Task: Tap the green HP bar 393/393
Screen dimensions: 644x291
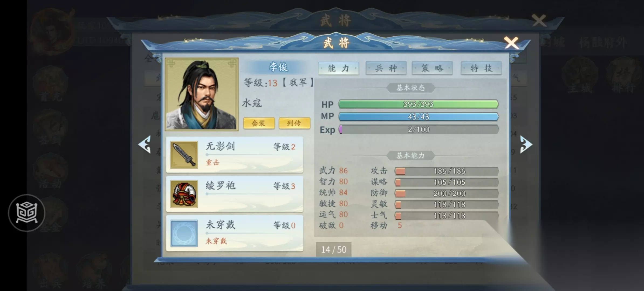Action: pos(418,104)
